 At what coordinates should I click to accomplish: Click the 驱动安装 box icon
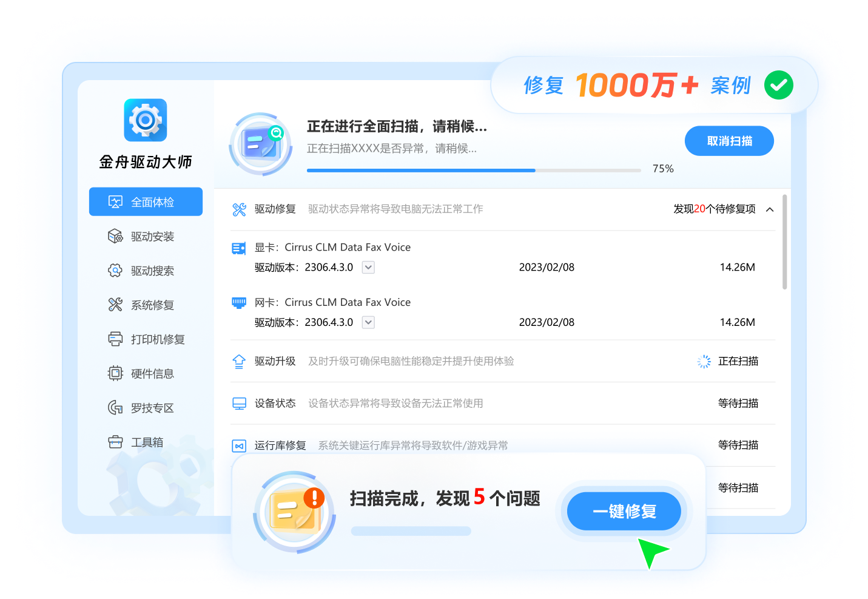pyautogui.click(x=115, y=236)
